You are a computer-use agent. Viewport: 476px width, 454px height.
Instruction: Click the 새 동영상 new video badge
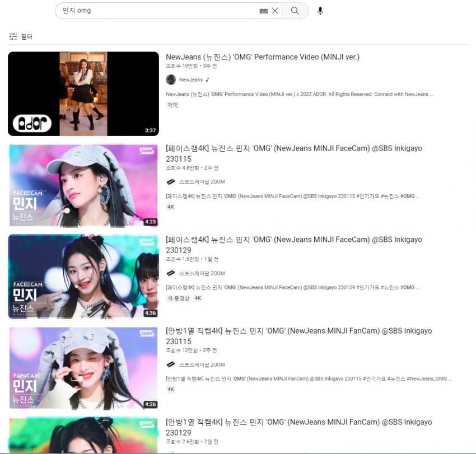(179, 298)
